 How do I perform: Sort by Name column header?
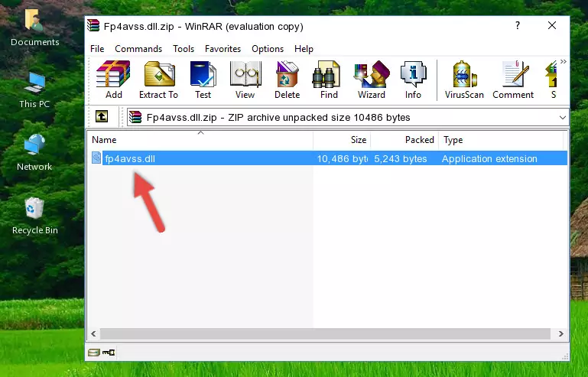200,140
